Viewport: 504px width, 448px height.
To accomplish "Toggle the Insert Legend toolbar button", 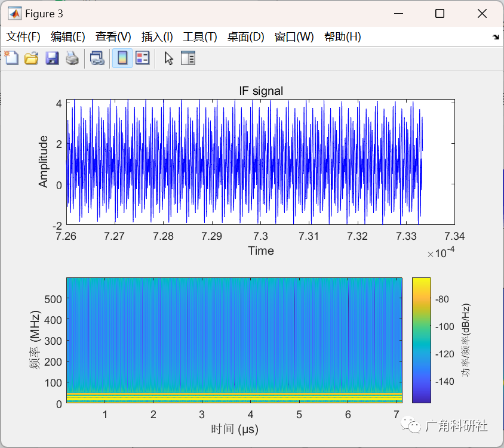I will [x=142, y=58].
